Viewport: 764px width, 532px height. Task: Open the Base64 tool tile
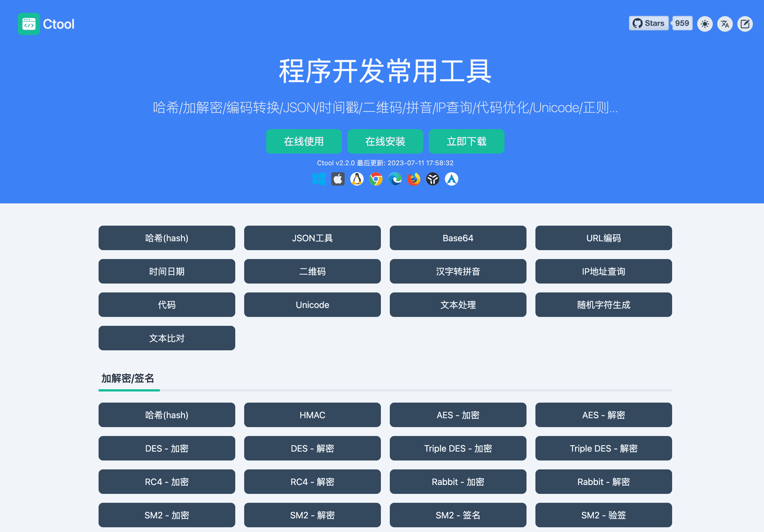click(458, 238)
